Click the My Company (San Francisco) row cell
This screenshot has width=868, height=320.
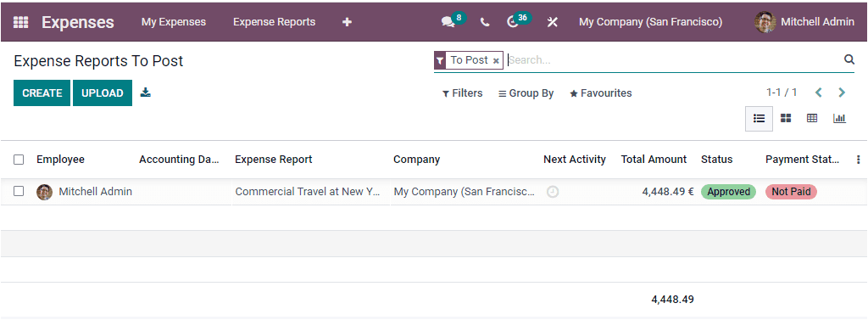(x=465, y=192)
